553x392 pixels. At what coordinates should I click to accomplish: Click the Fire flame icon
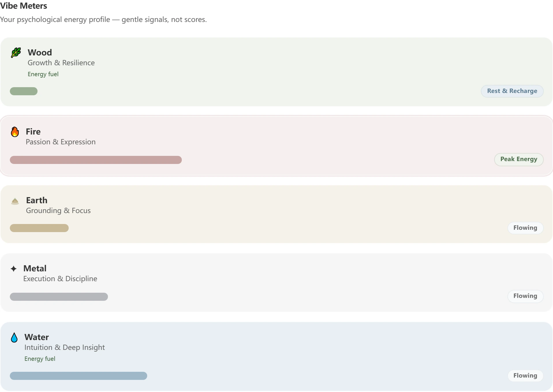15,132
